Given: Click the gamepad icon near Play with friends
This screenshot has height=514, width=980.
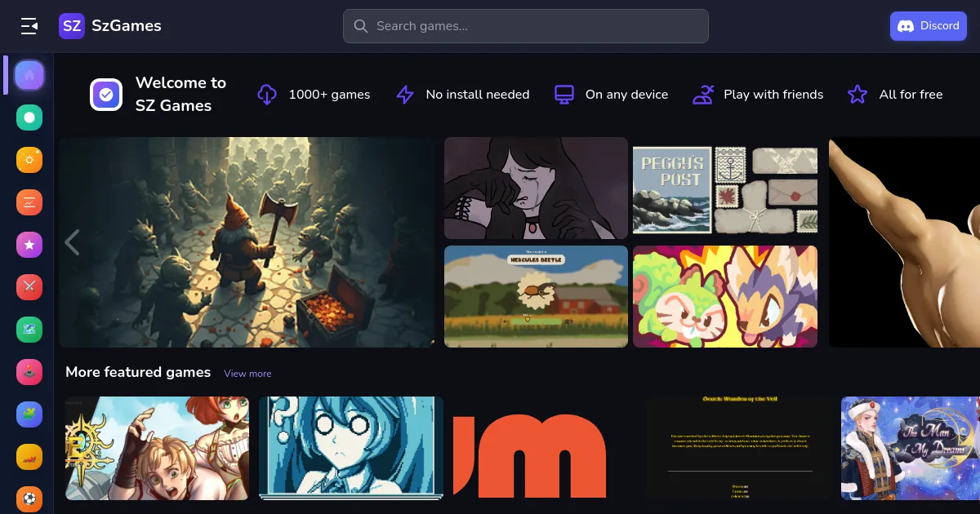Looking at the screenshot, I should [703, 94].
